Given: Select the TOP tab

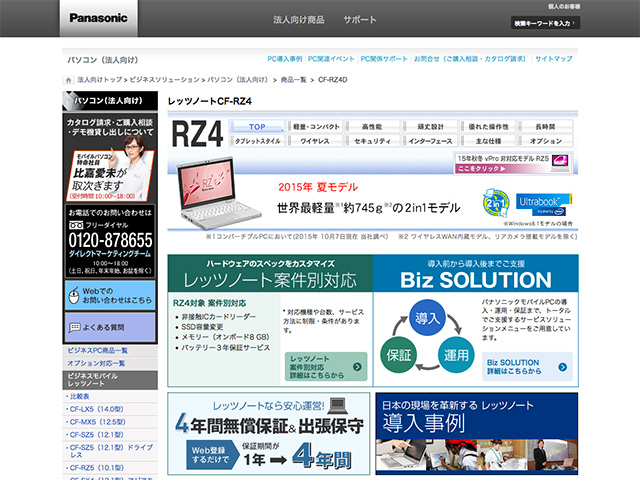Looking at the screenshot, I should tap(257, 127).
